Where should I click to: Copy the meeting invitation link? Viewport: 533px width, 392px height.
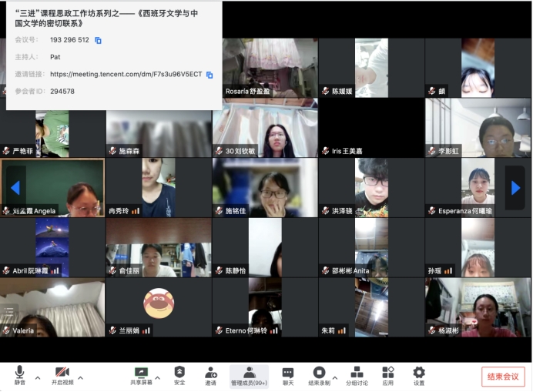(210, 75)
